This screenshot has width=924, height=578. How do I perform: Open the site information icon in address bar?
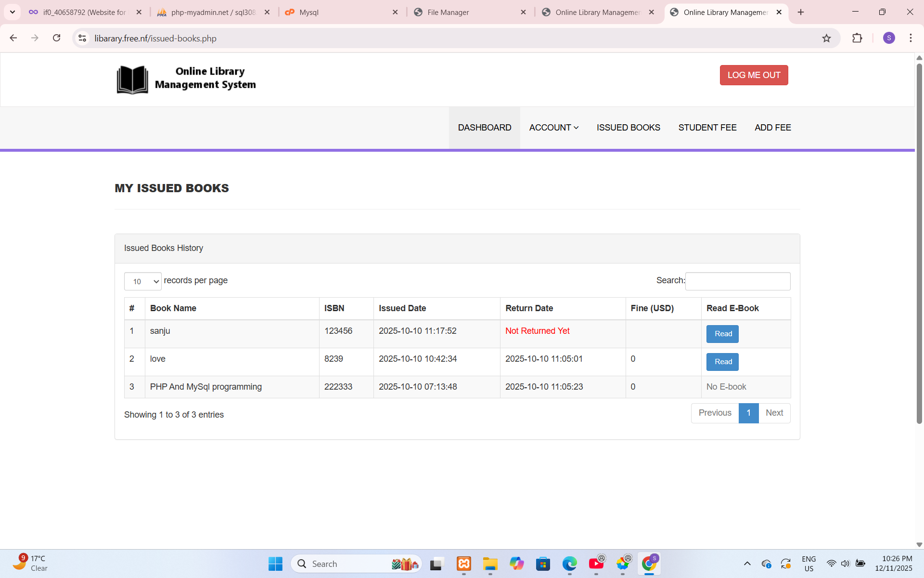pyautogui.click(x=82, y=39)
